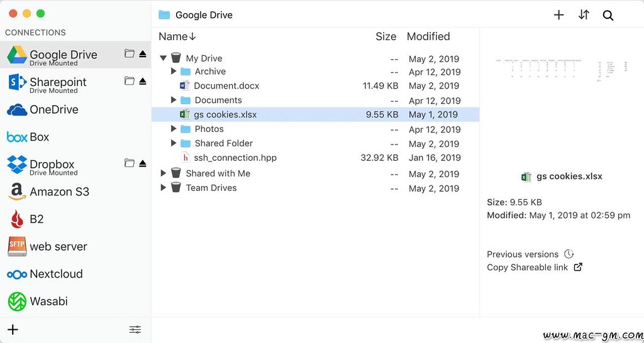The width and height of the screenshot is (644, 343).
Task: Click Copy Shareable link arrow icon
Action: pyautogui.click(x=578, y=267)
